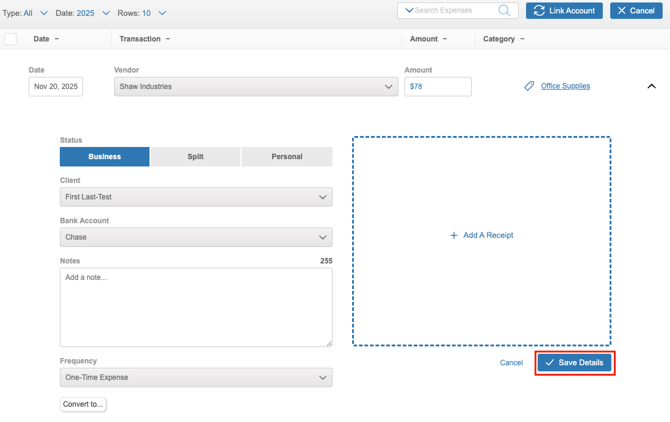
Task: Open the Type filter dropdown
Action: pos(28,13)
